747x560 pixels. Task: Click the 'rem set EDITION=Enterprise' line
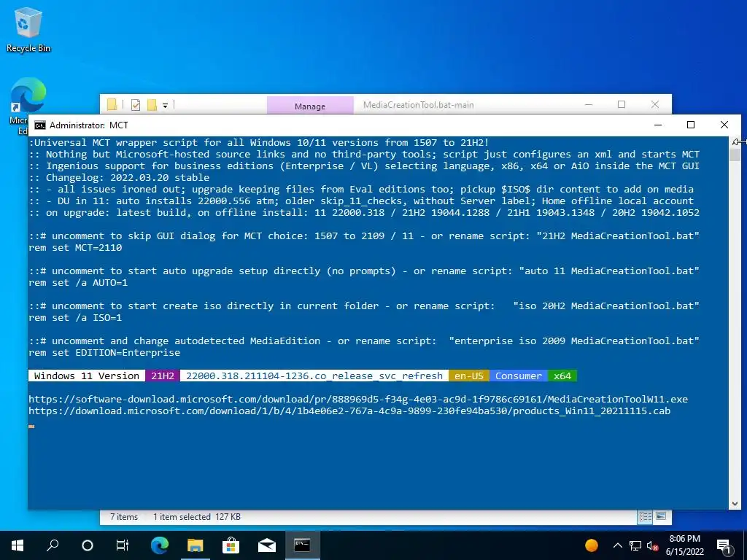click(104, 353)
